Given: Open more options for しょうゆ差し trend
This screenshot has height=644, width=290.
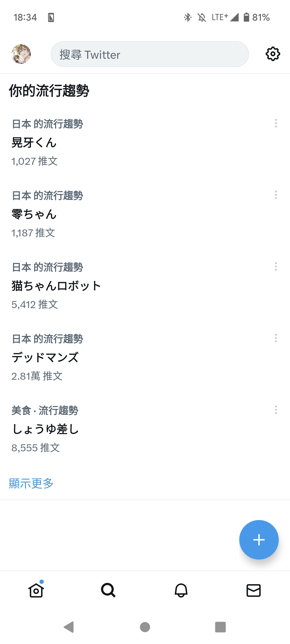Looking at the screenshot, I should coord(276,410).
